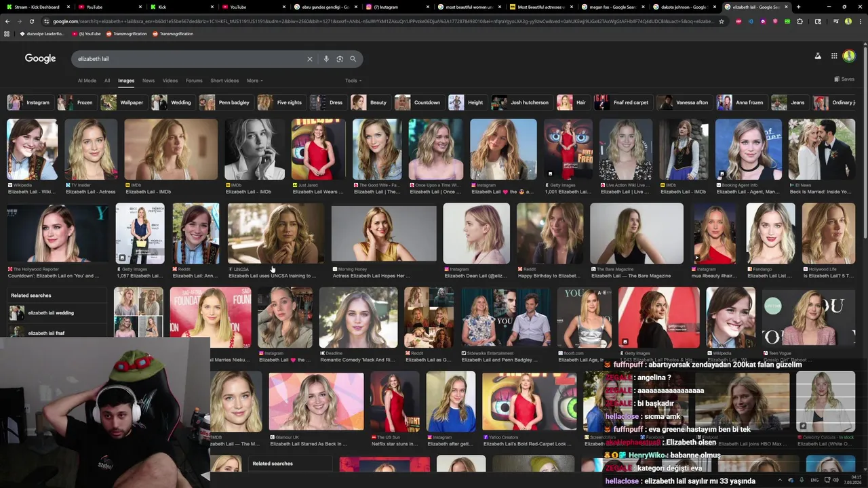Screen dimensions: 868x488
Task: Open the Booking Agent Info image result
Action: click(748, 149)
